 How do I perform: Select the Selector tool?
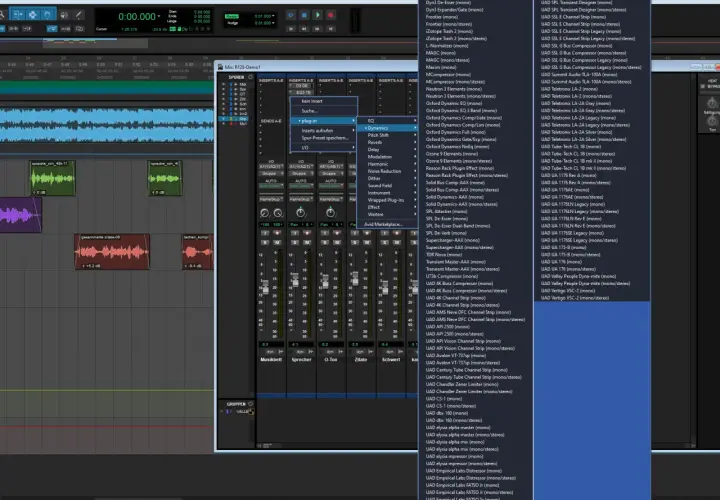click(x=33, y=15)
